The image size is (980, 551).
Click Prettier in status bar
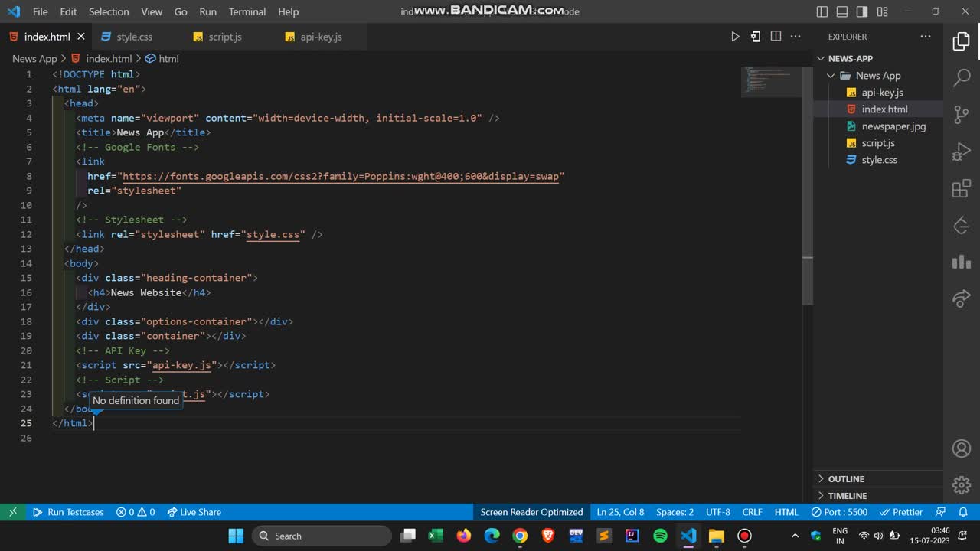[x=901, y=512]
